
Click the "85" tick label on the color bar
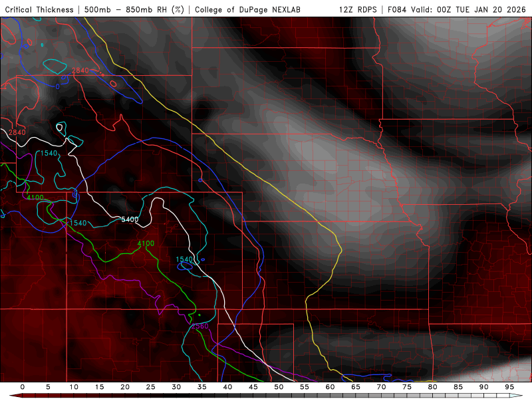pos(458,387)
